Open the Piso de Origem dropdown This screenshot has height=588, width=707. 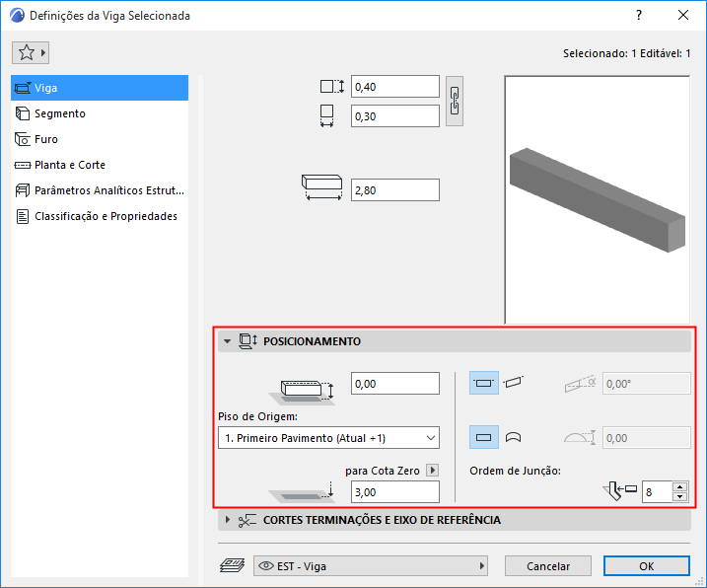(x=328, y=438)
